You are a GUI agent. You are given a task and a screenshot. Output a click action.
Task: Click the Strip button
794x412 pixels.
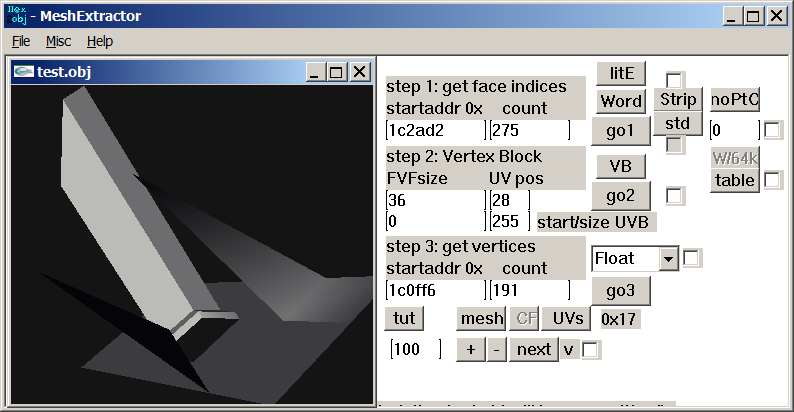pyautogui.click(x=678, y=99)
